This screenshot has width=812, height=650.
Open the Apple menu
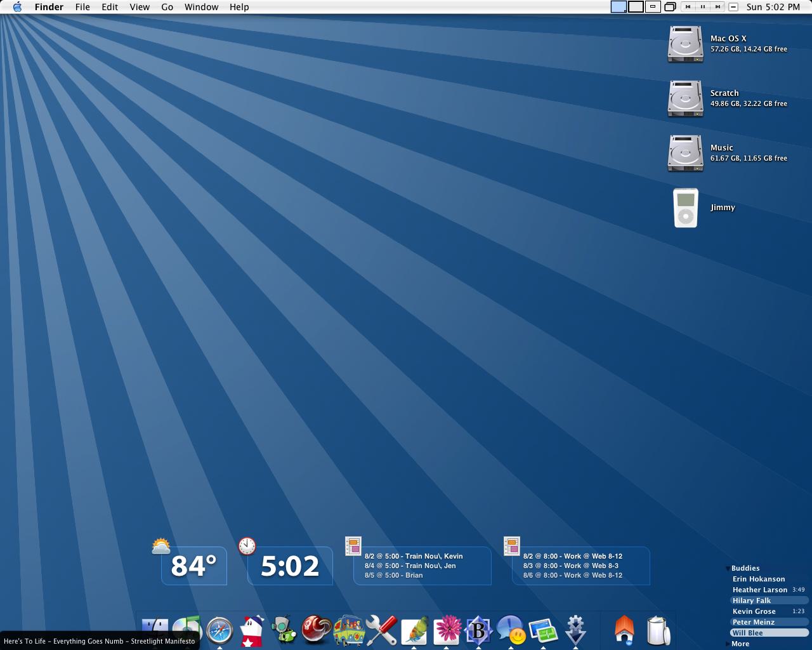coord(17,7)
